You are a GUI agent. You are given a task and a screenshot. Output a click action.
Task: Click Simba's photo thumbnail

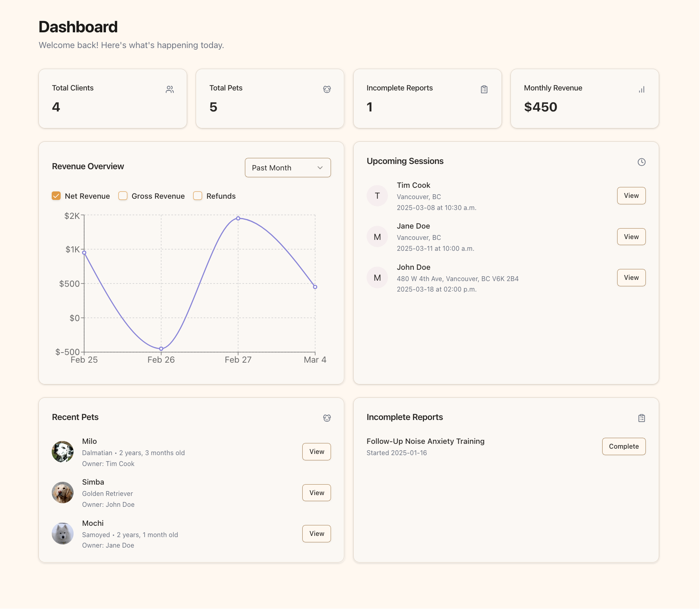coord(63,493)
